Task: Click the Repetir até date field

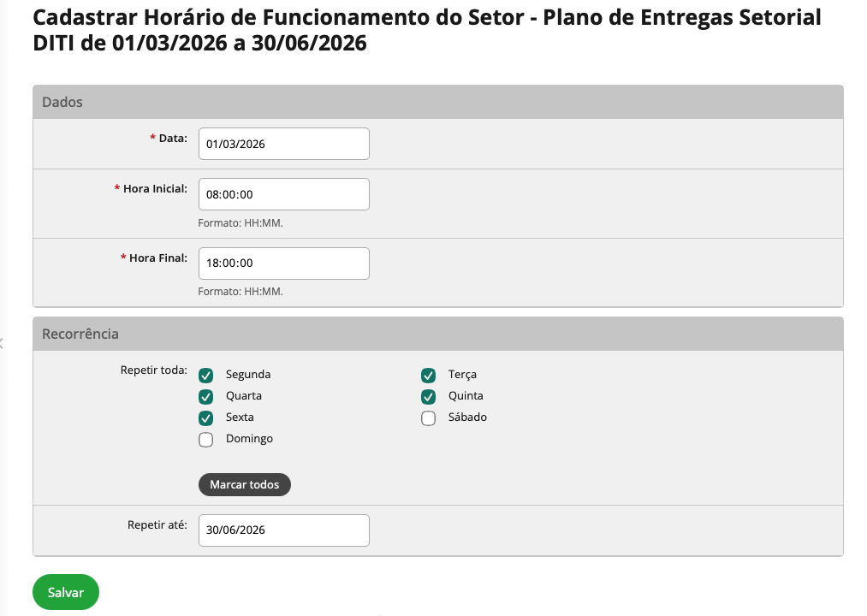Action: (283, 530)
